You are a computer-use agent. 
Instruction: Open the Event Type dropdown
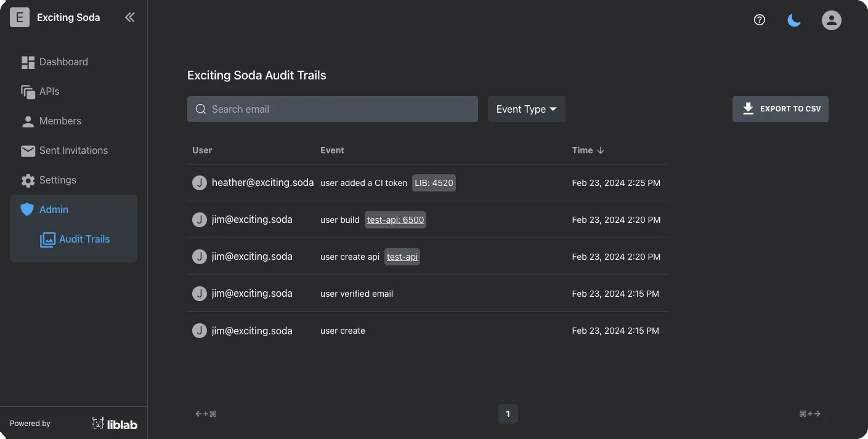pyautogui.click(x=526, y=109)
